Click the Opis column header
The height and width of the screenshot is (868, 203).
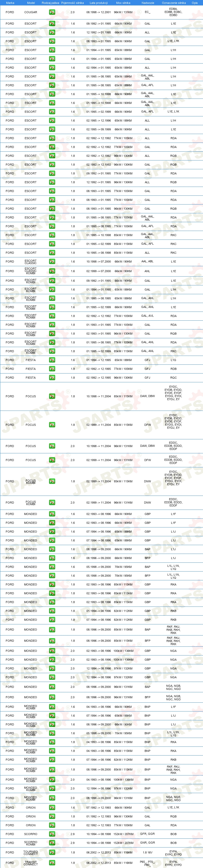coord(195,3)
